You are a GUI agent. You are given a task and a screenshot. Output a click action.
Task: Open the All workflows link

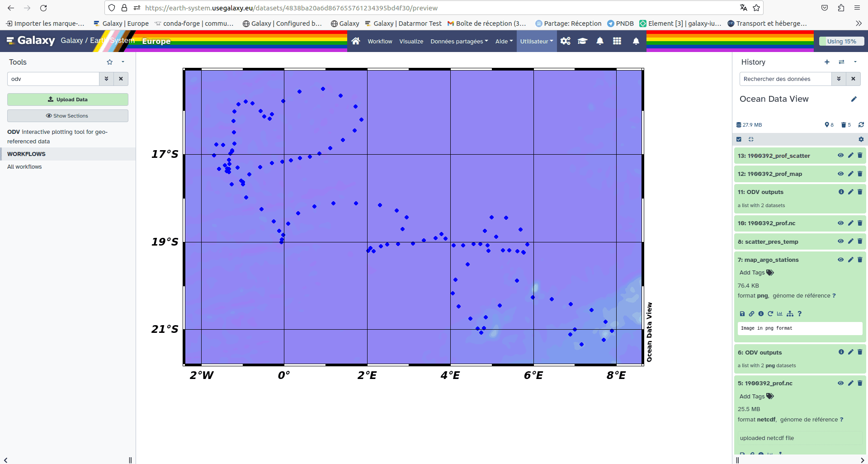click(24, 167)
